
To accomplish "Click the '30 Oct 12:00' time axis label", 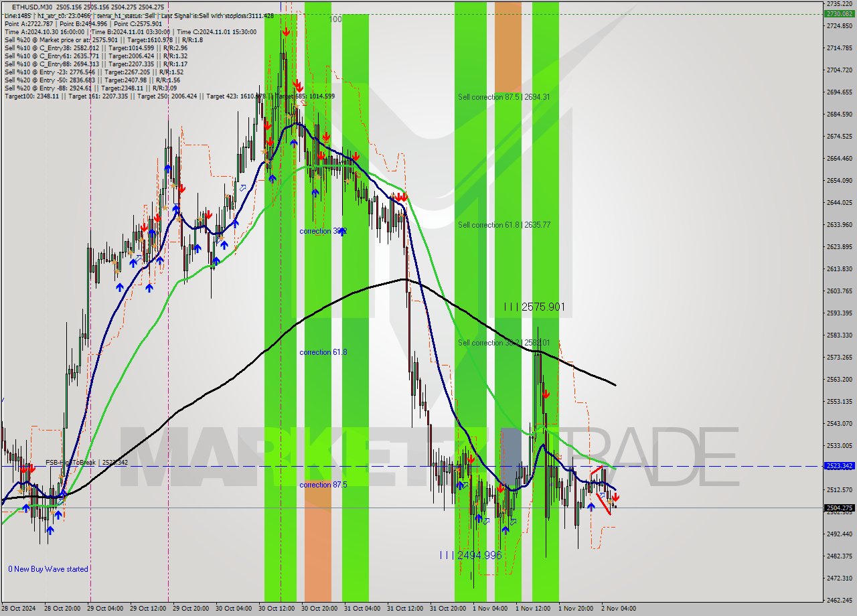I will click(277, 609).
